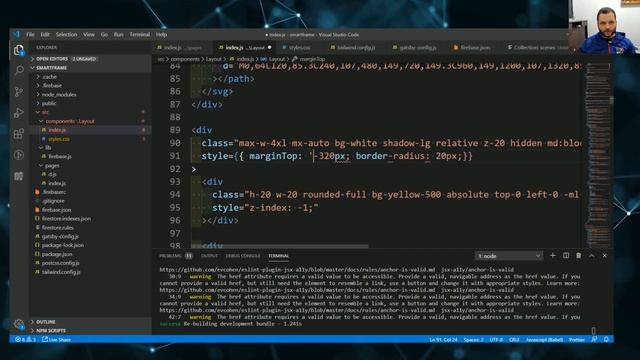Collapse the lib folder
Screen dimensions: 640x360
[48, 148]
